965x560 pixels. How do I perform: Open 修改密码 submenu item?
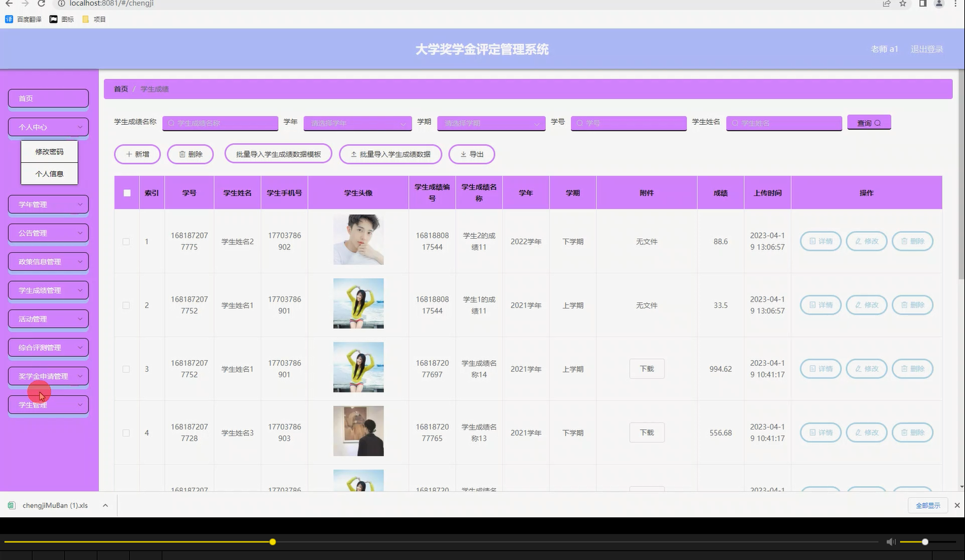pyautogui.click(x=49, y=151)
